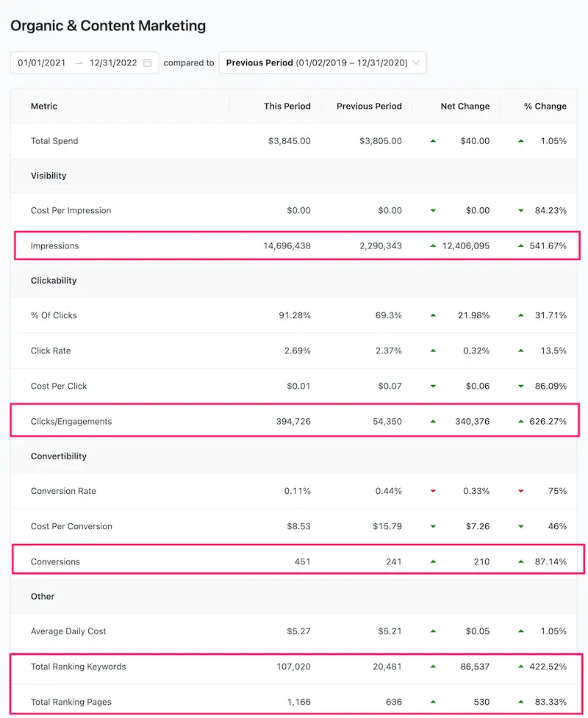Click the start date input field
The height and width of the screenshot is (718, 588).
[40, 62]
